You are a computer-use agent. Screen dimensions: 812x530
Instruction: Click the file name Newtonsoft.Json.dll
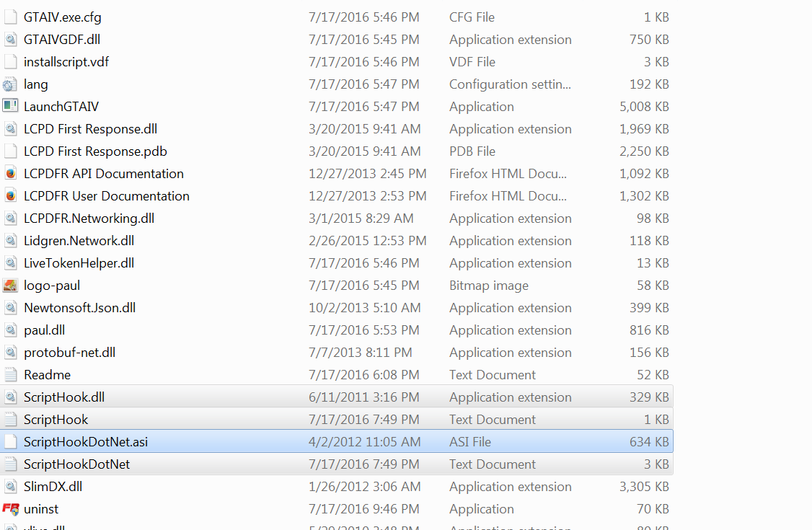click(80, 308)
